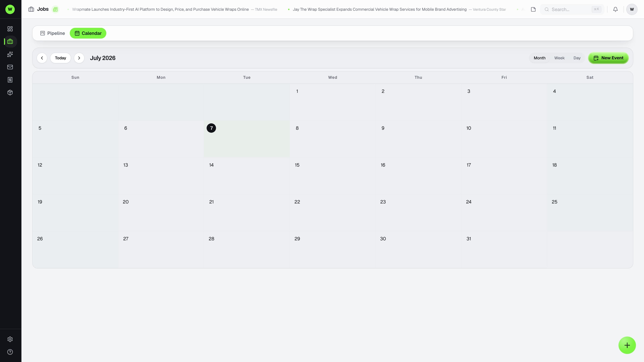Image resolution: width=644 pixels, height=362 pixels.
Task: Open the dashboard grid icon in sidebar
Action: coord(10,29)
